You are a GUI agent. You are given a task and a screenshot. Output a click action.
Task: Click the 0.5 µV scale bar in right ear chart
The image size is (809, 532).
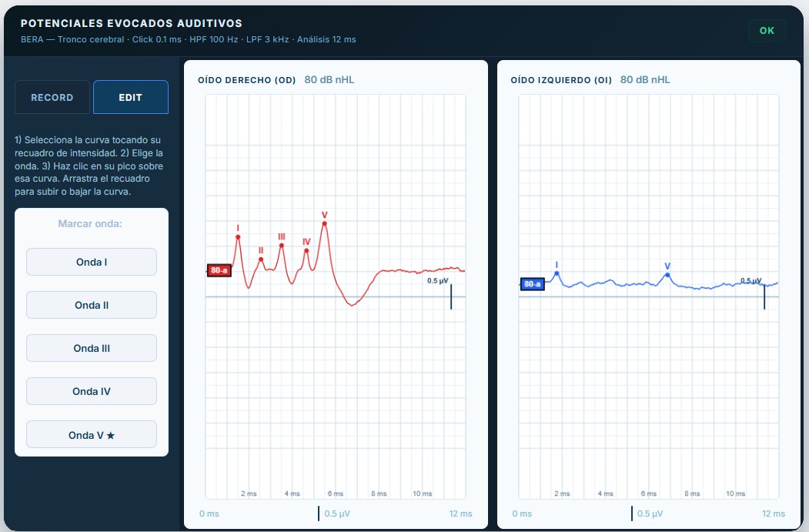coord(451,296)
